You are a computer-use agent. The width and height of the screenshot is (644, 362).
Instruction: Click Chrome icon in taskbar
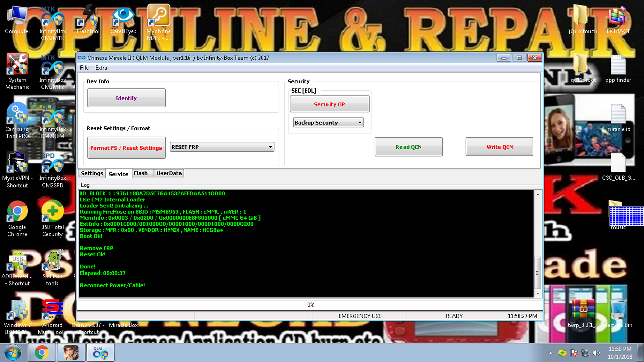pos(41,353)
